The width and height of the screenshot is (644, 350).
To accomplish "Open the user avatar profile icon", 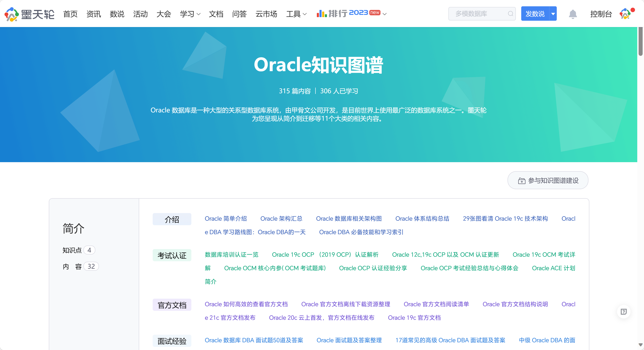I will pyautogui.click(x=625, y=14).
